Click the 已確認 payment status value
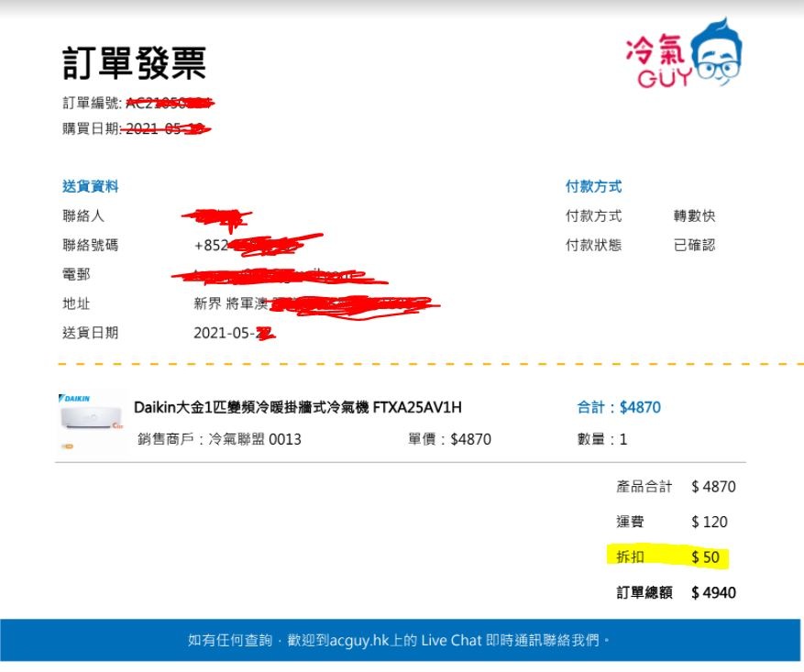Image resolution: width=804 pixels, height=672 pixels. pos(694,245)
